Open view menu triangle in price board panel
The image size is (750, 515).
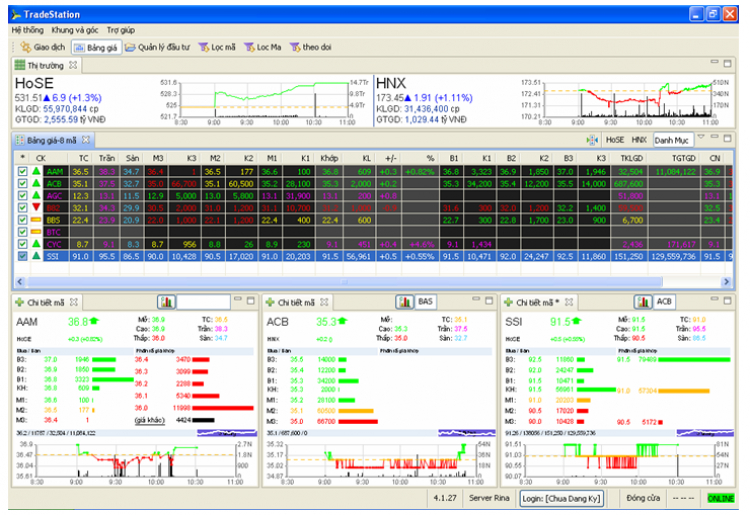[x=701, y=137]
